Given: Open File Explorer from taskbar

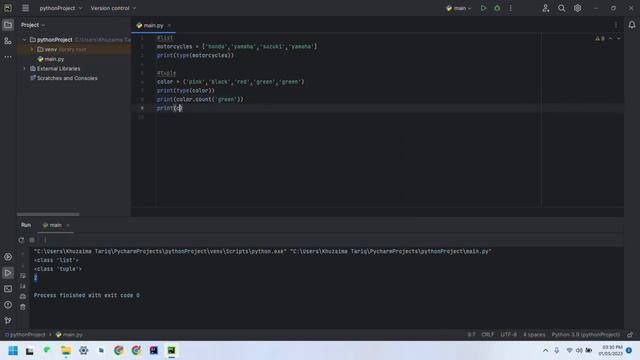Looking at the screenshot, I should coord(66,351).
